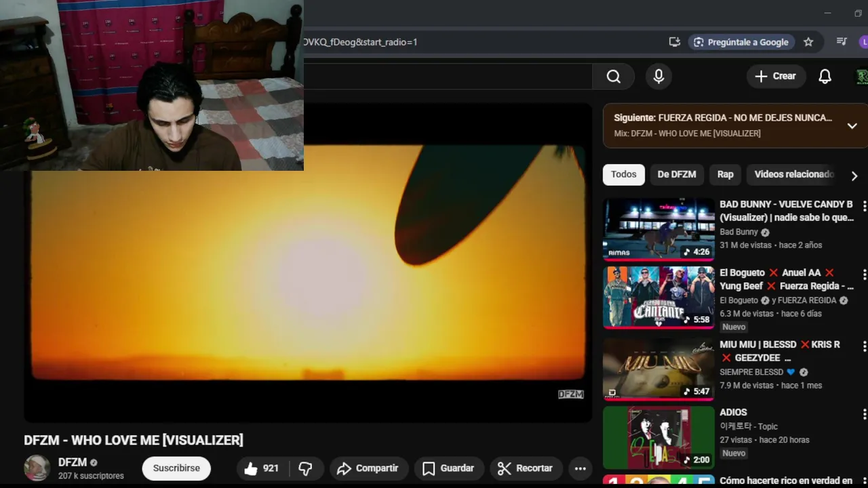The image size is (868, 488).
Task: Like the video with thumbs up
Action: [x=262, y=468]
